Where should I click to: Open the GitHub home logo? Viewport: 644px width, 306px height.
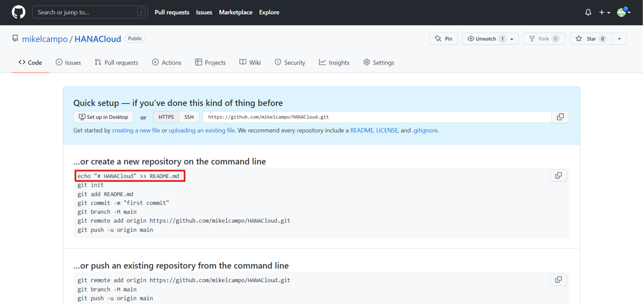(x=18, y=13)
